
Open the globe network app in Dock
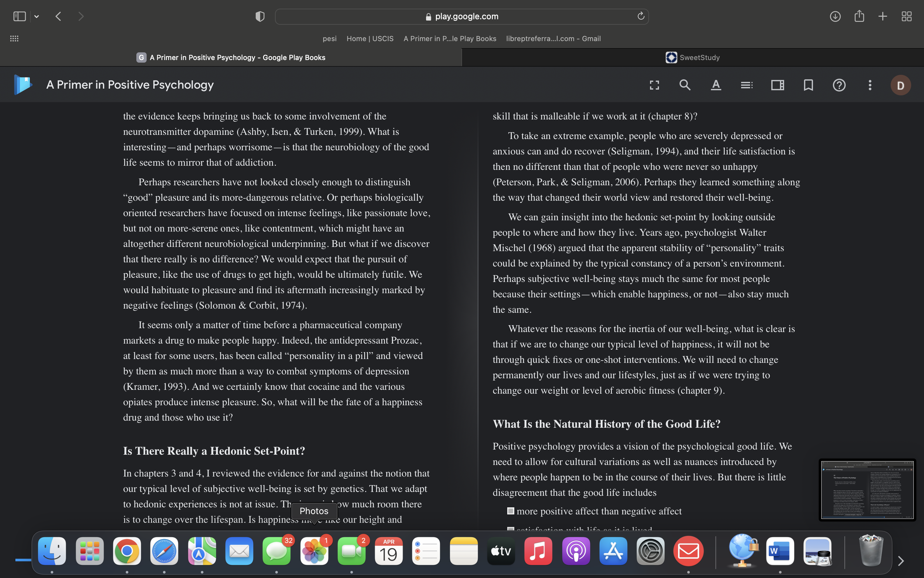[743, 550]
